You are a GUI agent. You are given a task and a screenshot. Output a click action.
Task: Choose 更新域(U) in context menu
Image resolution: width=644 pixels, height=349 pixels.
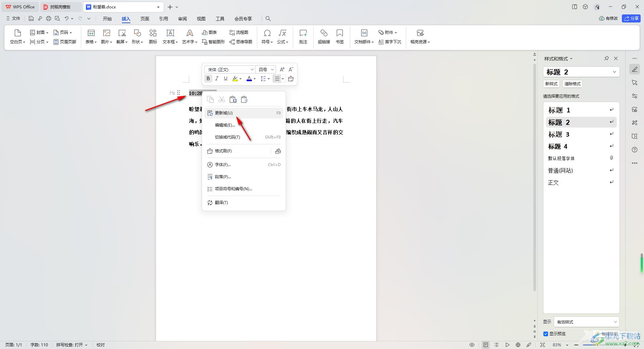[244, 113]
